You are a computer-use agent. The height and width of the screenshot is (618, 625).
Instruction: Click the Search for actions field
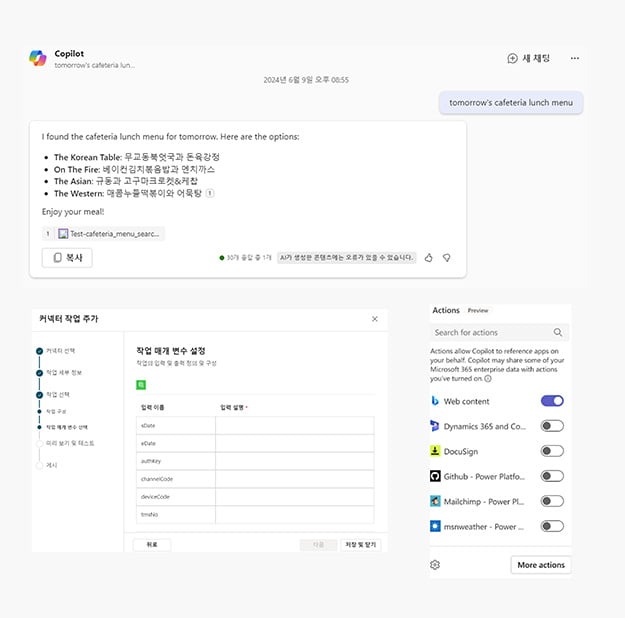tap(499, 333)
